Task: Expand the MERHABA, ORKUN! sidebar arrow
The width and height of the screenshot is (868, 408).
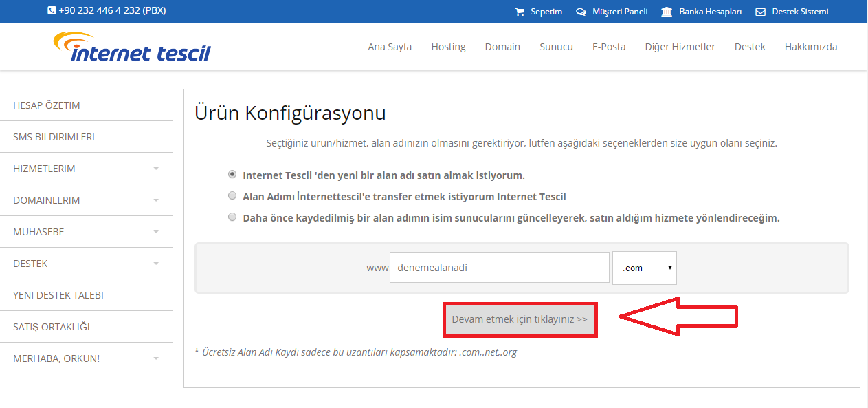Action: (x=156, y=358)
